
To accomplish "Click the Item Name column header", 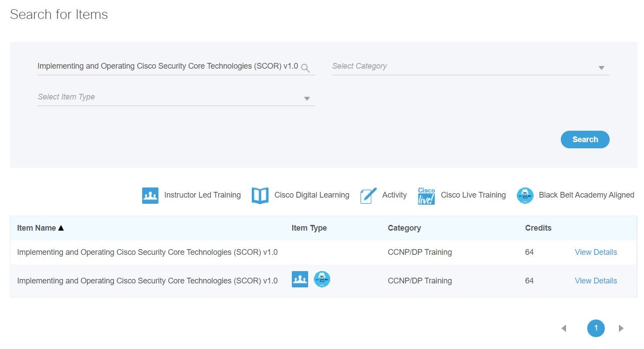I will click(x=37, y=228).
